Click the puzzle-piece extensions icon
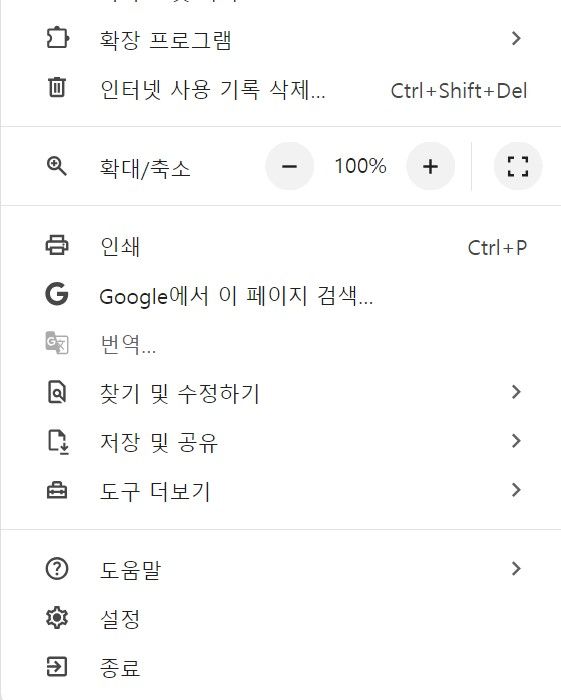 pyautogui.click(x=57, y=38)
